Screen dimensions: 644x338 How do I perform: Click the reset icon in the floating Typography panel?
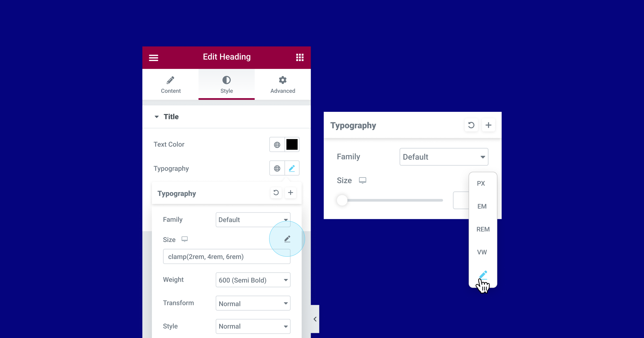pyautogui.click(x=471, y=125)
